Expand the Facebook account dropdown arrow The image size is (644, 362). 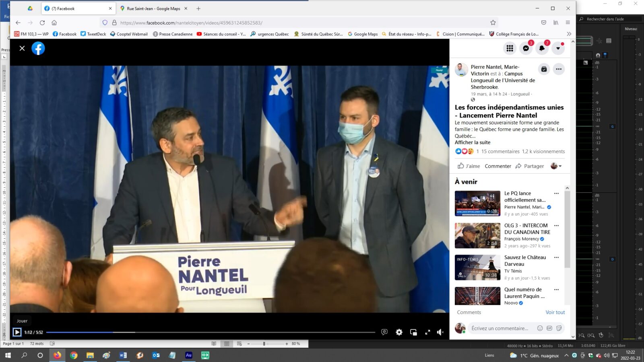pyautogui.click(x=558, y=48)
